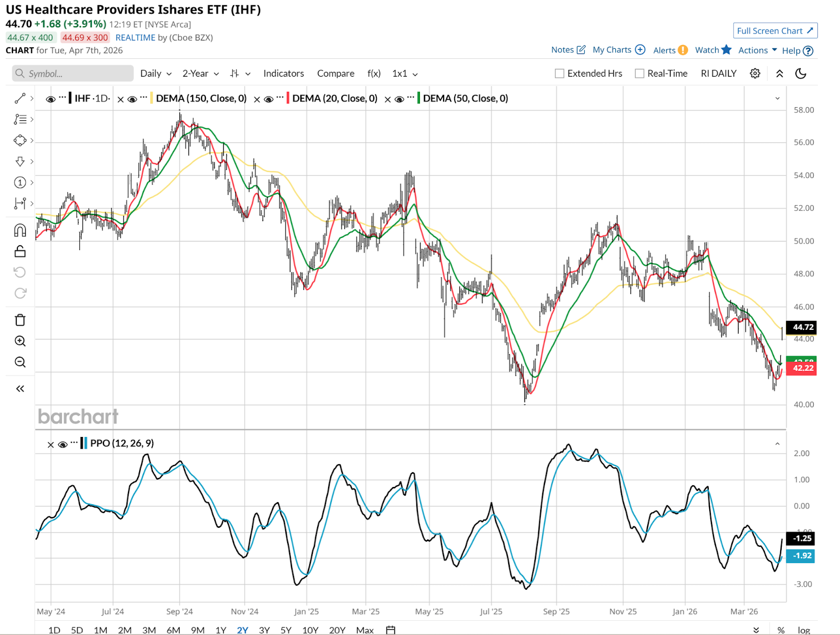Click the zoom in magnifier icon
Viewport: 840px width, 635px height.
(x=20, y=341)
